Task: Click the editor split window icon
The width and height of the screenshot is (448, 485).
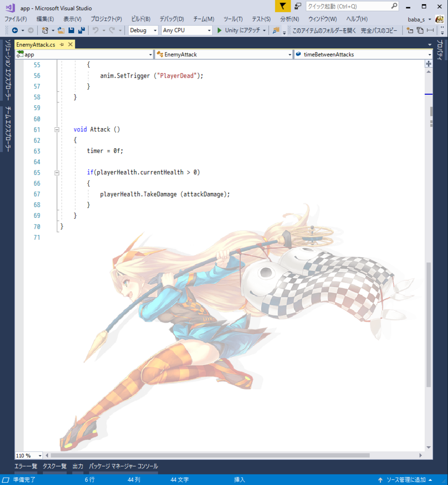Action: click(429, 64)
